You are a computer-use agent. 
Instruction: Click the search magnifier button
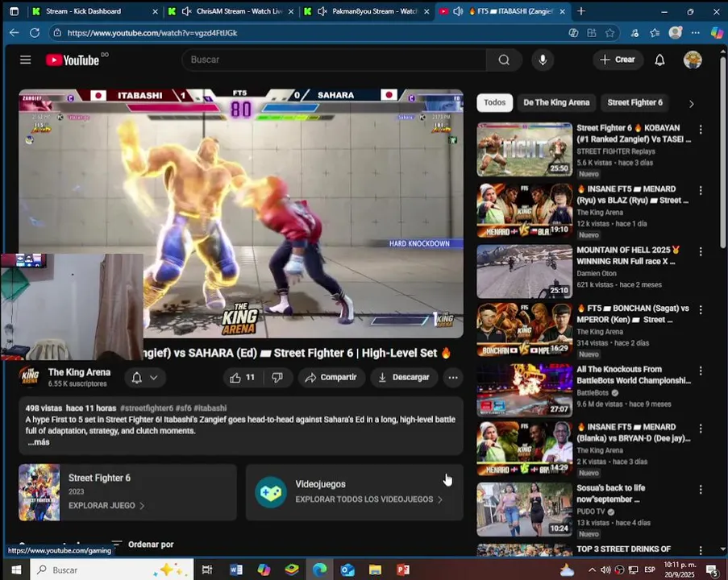coord(504,60)
